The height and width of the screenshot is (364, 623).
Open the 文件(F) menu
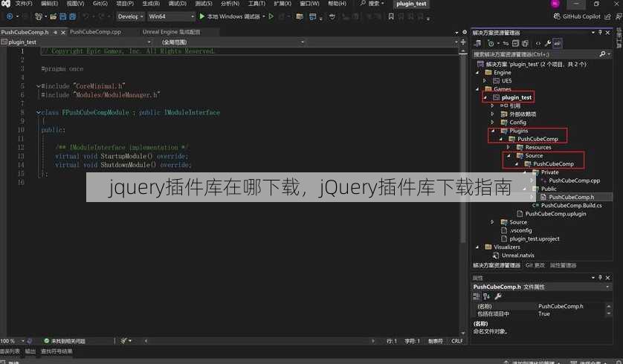point(24,4)
